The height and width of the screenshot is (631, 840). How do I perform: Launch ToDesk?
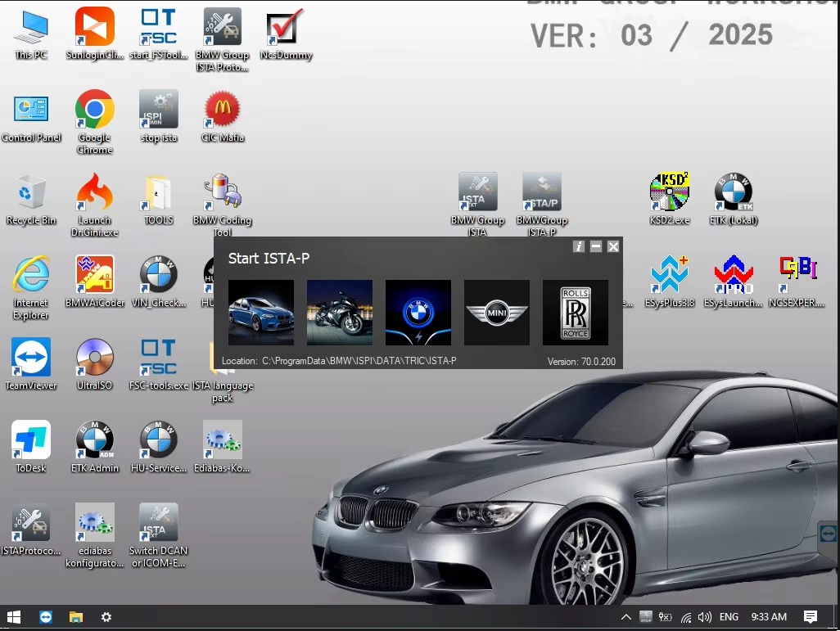(30, 448)
